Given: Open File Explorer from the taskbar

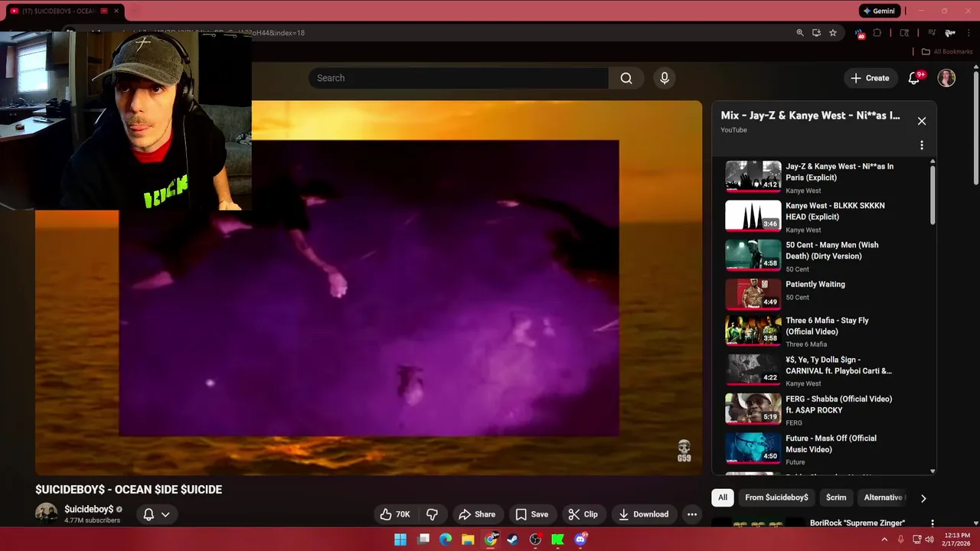Looking at the screenshot, I should pos(468,540).
